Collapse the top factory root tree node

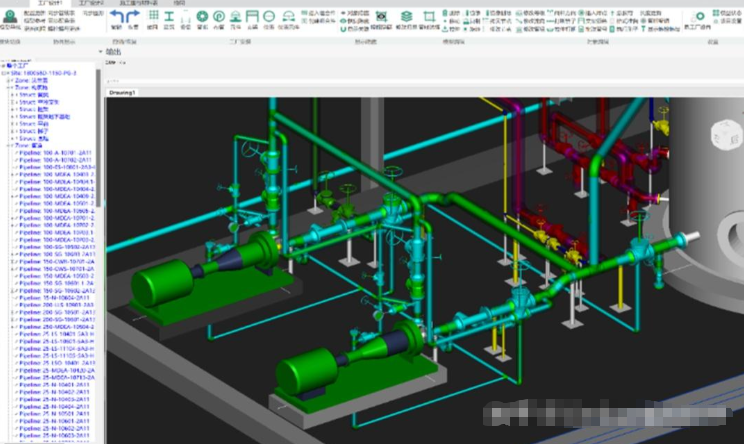coord(3,66)
